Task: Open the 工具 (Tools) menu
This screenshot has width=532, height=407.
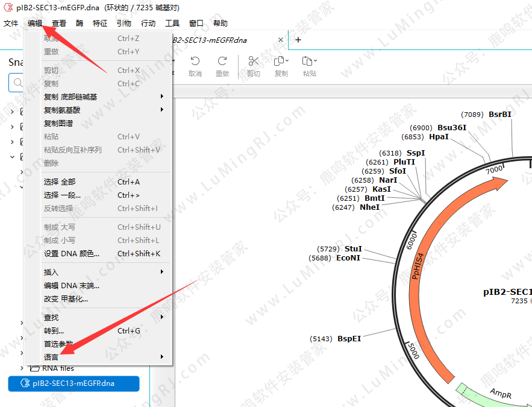Action: [172, 24]
